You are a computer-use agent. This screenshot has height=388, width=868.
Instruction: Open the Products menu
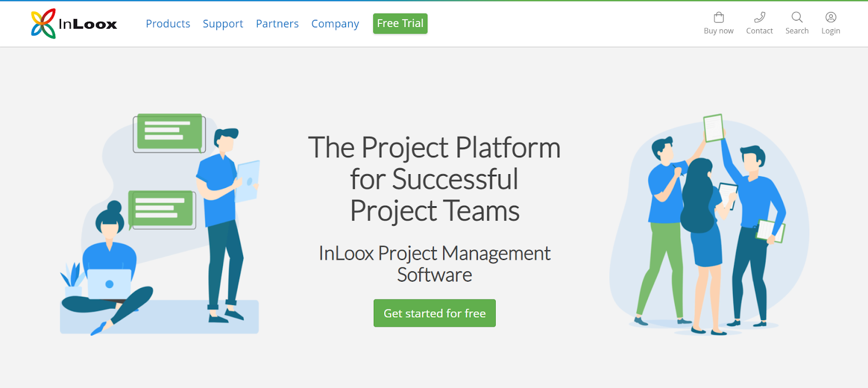point(168,24)
